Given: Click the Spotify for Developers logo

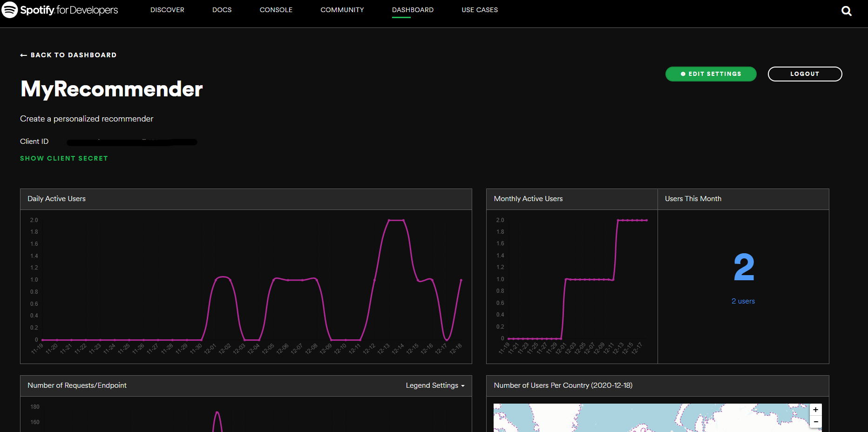Looking at the screenshot, I should point(60,10).
